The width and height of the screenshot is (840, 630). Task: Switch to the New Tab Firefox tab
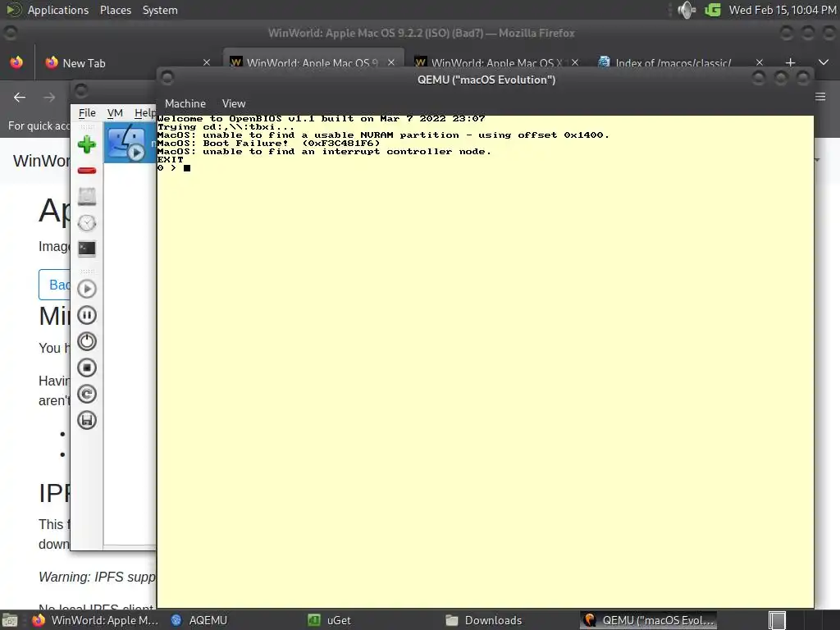(x=127, y=62)
